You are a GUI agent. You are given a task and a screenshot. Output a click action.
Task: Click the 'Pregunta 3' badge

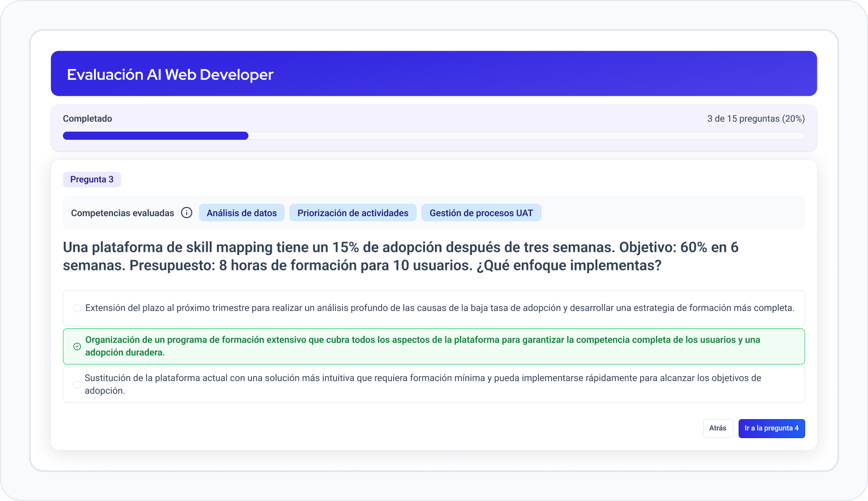coord(92,180)
